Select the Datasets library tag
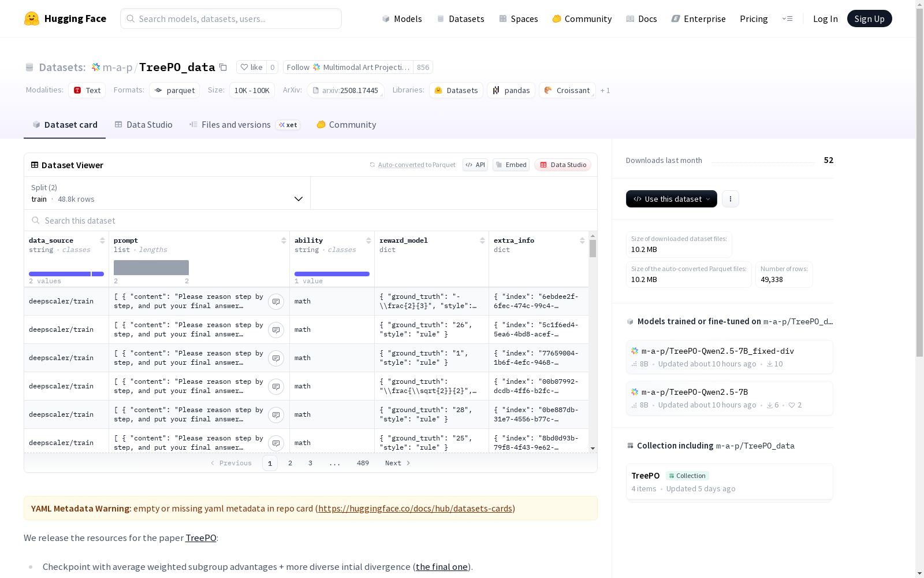The image size is (924, 578). [456, 90]
